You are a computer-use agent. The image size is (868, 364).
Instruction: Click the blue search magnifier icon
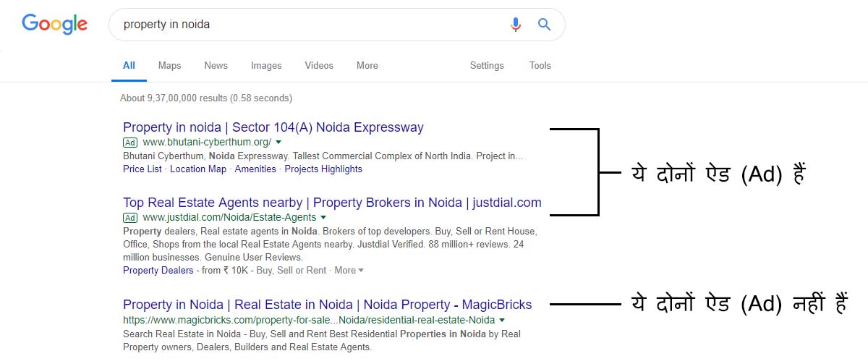(545, 25)
